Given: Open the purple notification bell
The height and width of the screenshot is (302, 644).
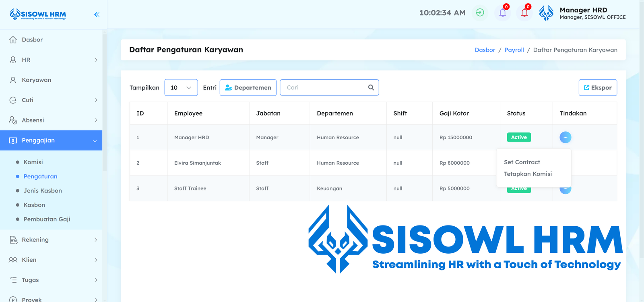Looking at the screenshot, I should [x=502, y=13].
